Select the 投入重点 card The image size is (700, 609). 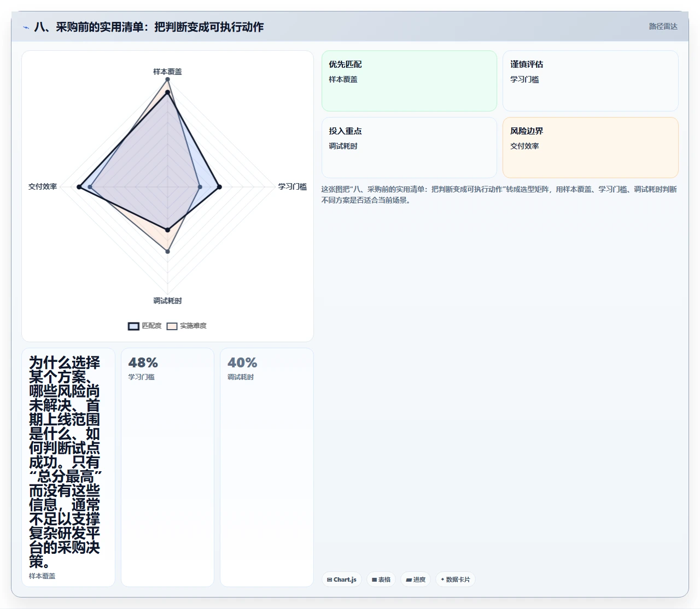409,148
